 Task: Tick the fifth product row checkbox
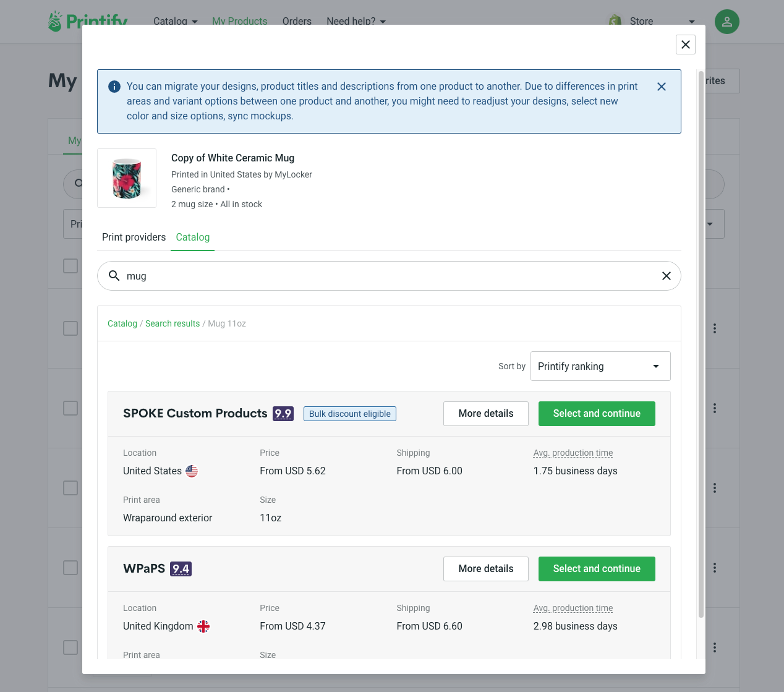70,647
